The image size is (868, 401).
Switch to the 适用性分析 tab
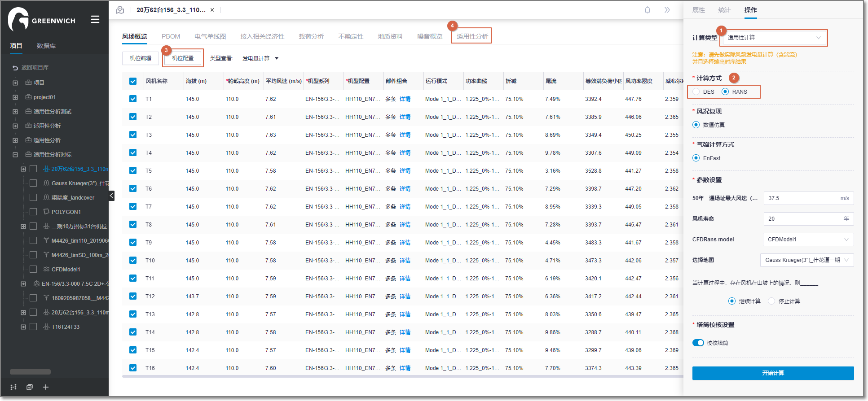coord(472,36)
